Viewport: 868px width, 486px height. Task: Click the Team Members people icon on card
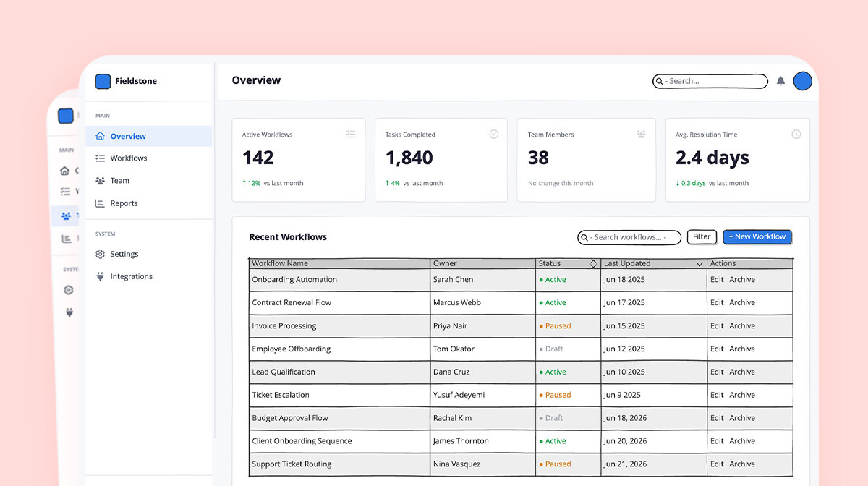pyautogui.click(x=641, y=134)
